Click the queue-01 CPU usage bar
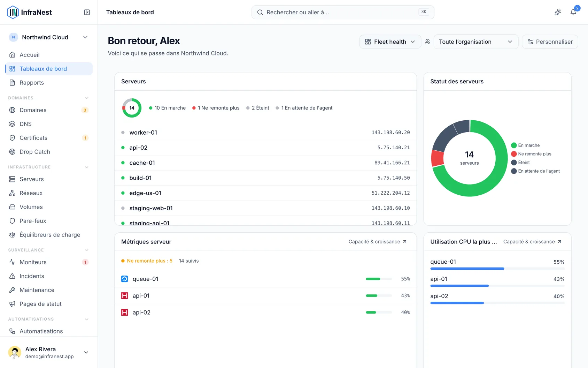588x368 pixels. [x=497, y=269]
